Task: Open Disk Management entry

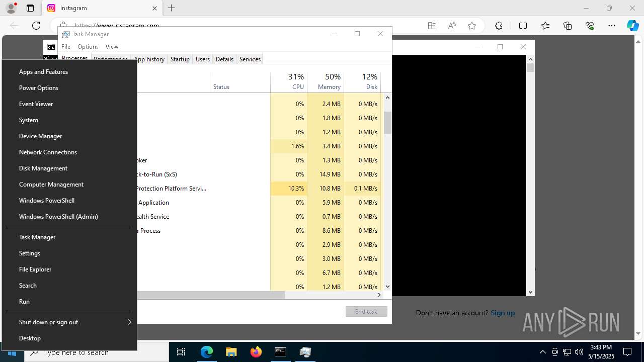Action: (x=69, y=168)
